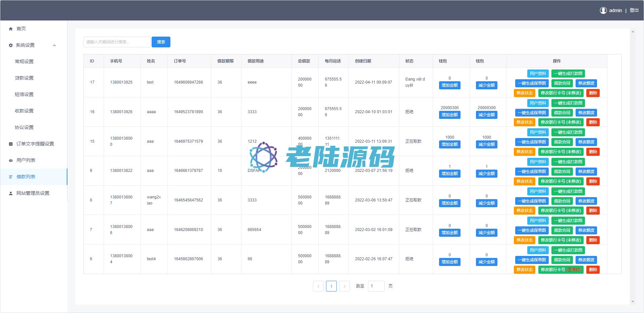
Task: Click the 用户列表 users icon
Action: point(11,161)
